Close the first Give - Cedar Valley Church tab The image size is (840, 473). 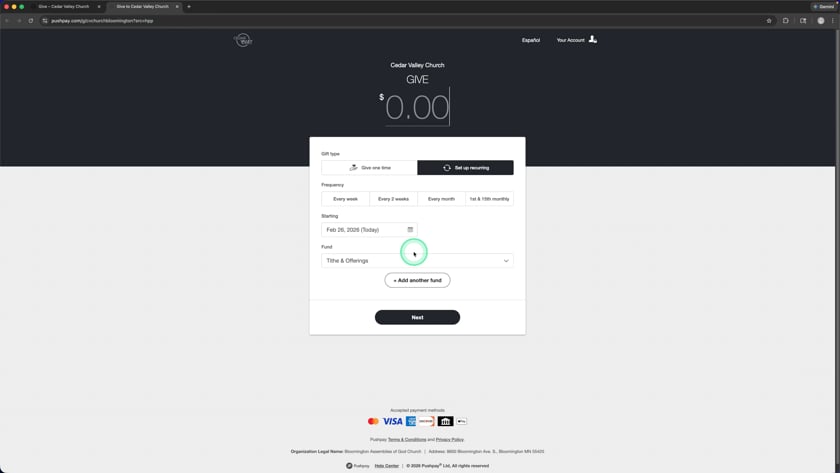[x=99, y=6]
